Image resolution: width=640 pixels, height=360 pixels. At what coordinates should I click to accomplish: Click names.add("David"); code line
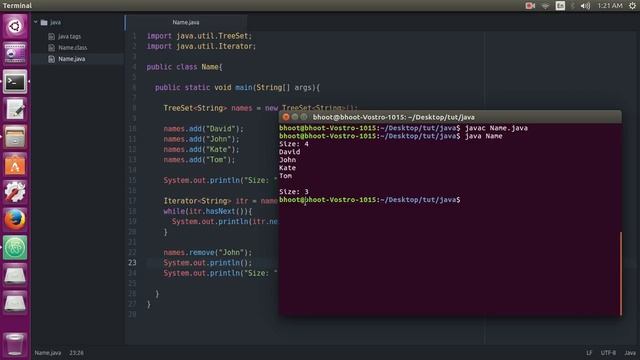point(204,129)
